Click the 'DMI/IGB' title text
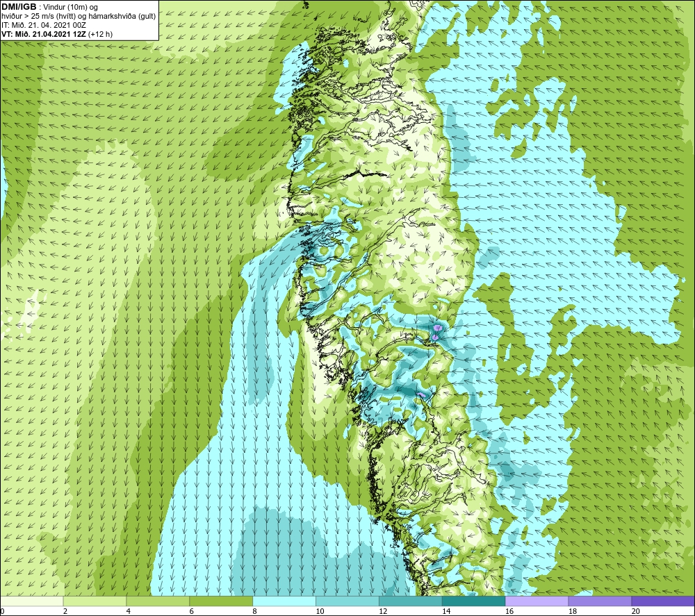 click(19, 7)
